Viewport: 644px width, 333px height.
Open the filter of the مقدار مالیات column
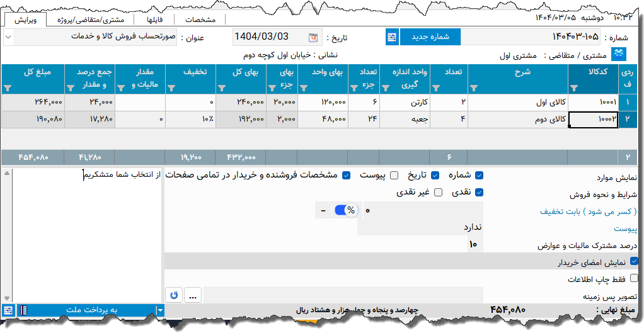click(x=121, y=87)
